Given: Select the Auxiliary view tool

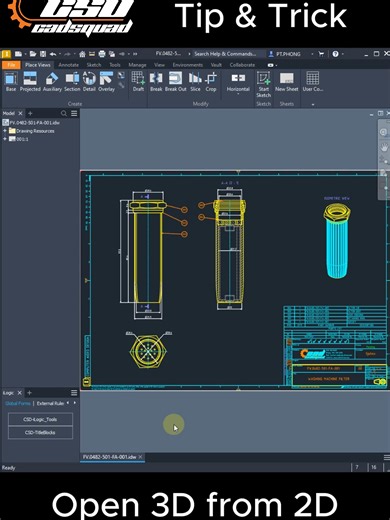Looking at the screenshot, I should pos(52,82).
